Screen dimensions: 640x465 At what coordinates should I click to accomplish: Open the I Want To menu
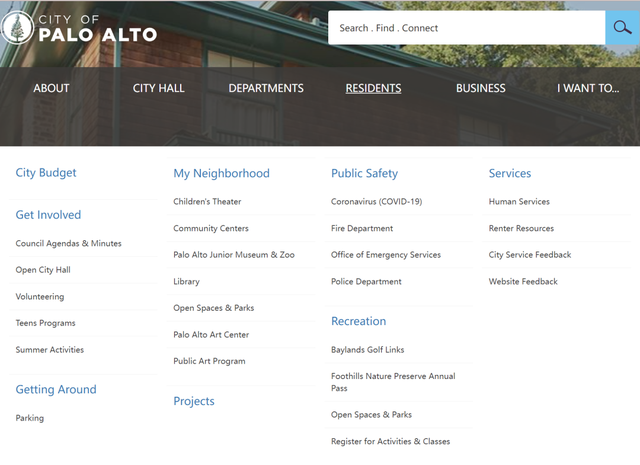coord(588,88)
